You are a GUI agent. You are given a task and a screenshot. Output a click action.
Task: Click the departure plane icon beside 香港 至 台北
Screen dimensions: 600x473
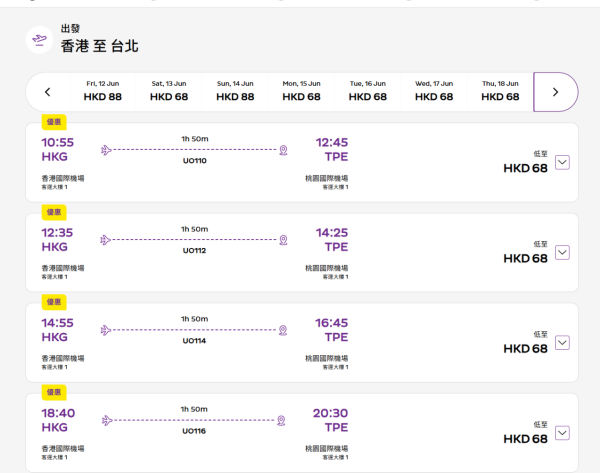click(x=39, y=39)
